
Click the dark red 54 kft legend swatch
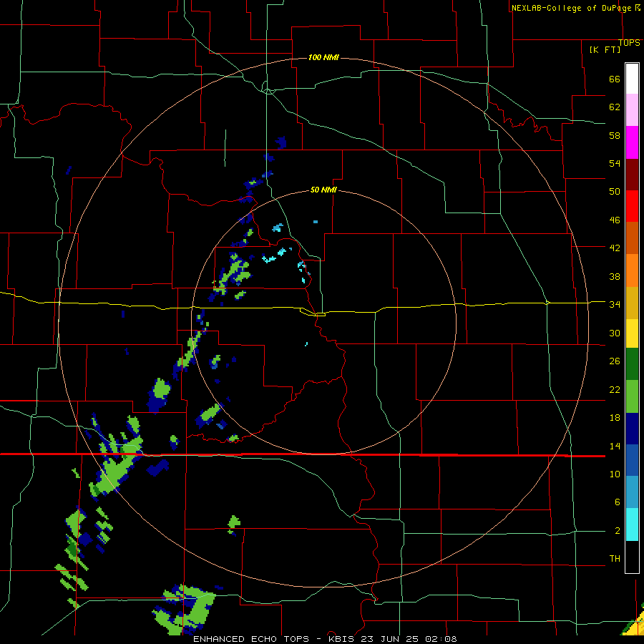point(632,175)
